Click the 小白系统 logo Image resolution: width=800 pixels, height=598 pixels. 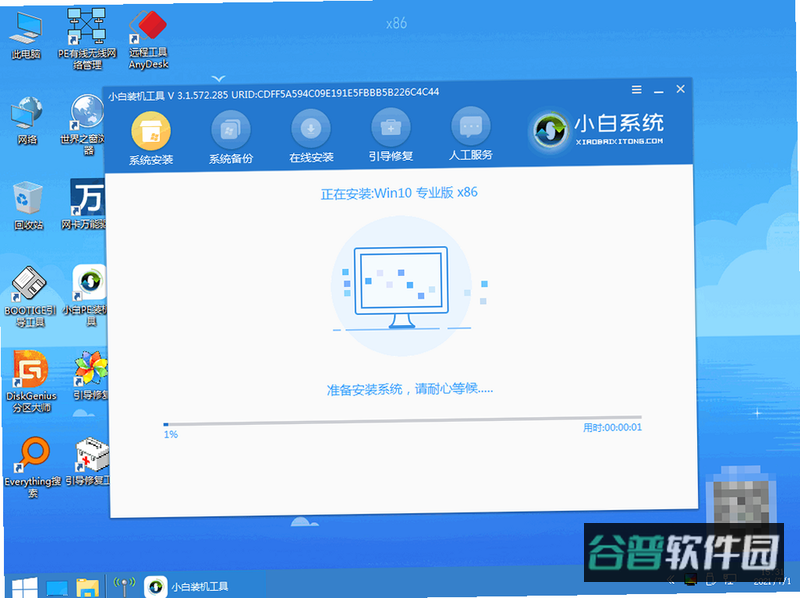[596, 130]
